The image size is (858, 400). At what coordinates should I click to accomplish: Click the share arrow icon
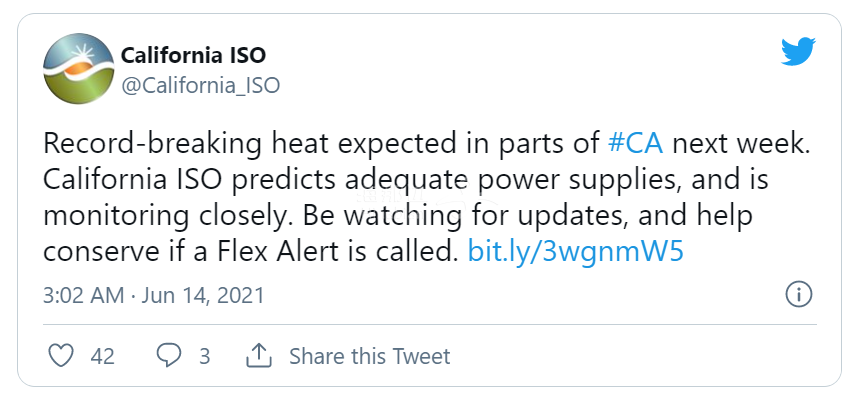click(x=259, y=355)
